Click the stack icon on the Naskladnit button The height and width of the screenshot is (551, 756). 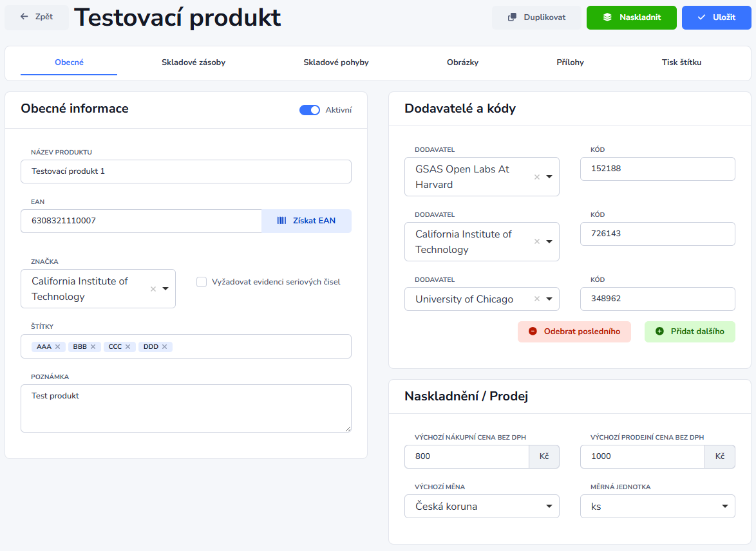pyautogui.click(x=607, y=17)
